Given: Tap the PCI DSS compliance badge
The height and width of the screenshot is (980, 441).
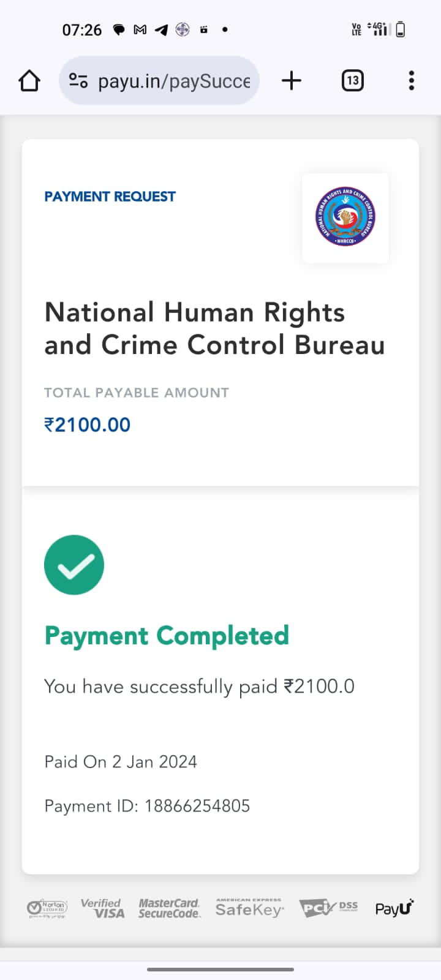Looking at the screenshot, I should 328,908.
